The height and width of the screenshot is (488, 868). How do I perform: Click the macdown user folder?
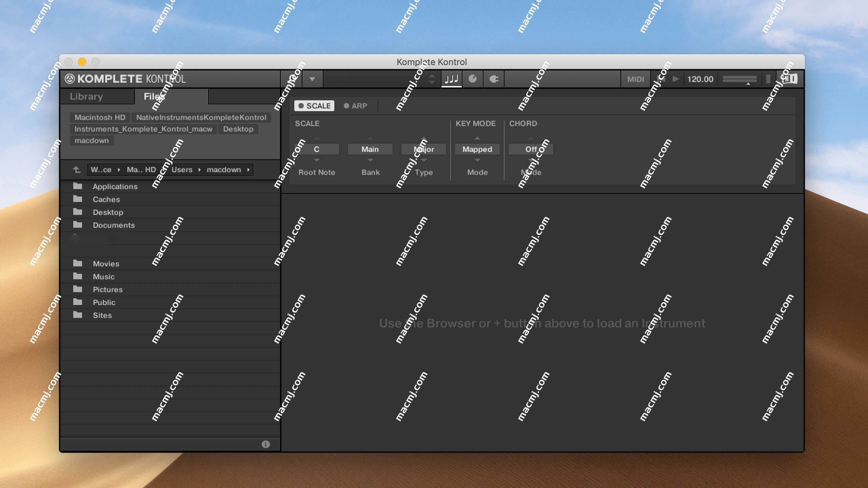(223, 169)
